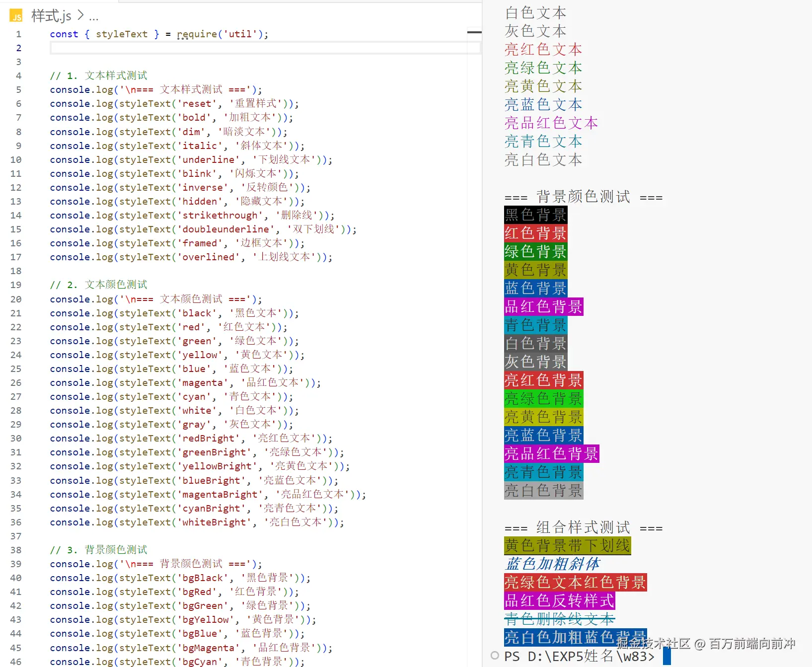Click the 'black' string in line 21
The height and width of the screenshot is (667, 812).
click(197, 313)
